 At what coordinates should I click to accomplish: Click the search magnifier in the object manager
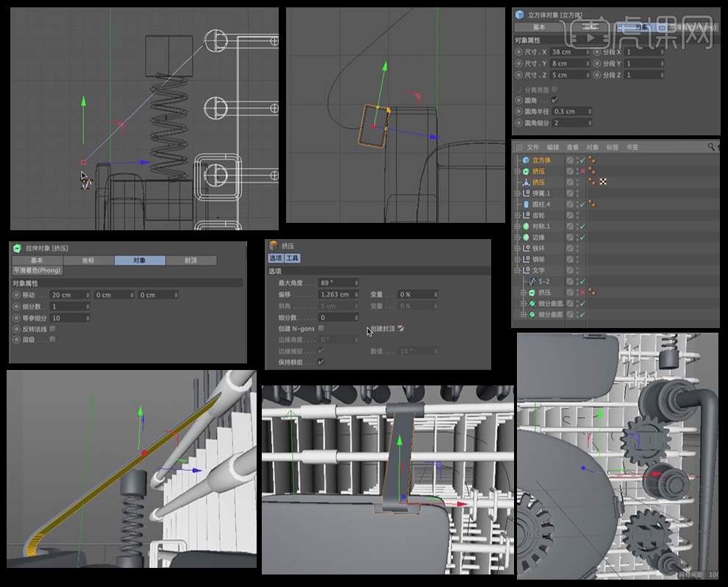pyautogui.click(x=711, y=147)
